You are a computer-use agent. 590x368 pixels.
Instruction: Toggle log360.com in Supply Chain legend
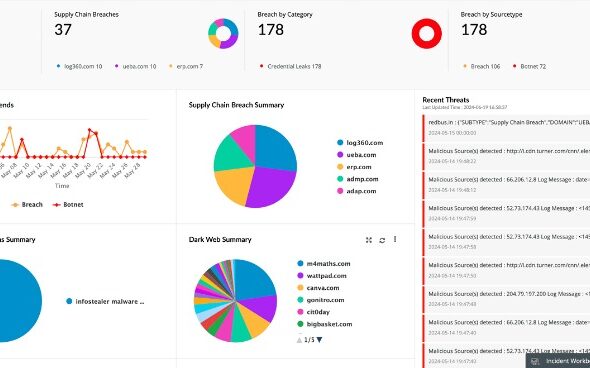pos(360,143)
